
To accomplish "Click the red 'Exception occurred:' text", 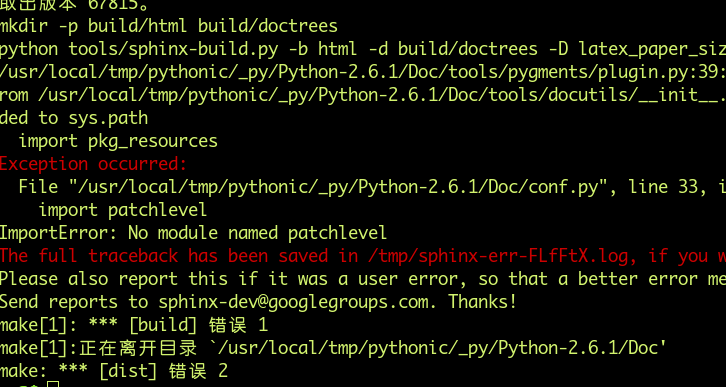I will click(x=94, y=164).
